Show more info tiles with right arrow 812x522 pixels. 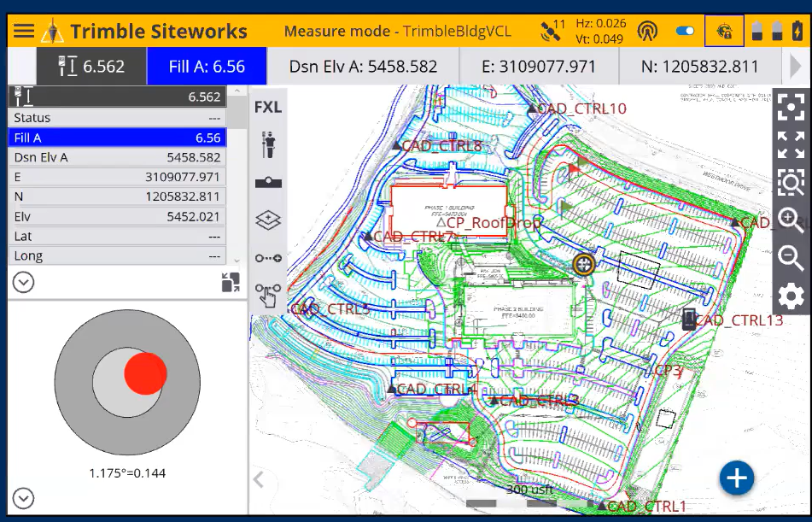[x=796, y=67]
